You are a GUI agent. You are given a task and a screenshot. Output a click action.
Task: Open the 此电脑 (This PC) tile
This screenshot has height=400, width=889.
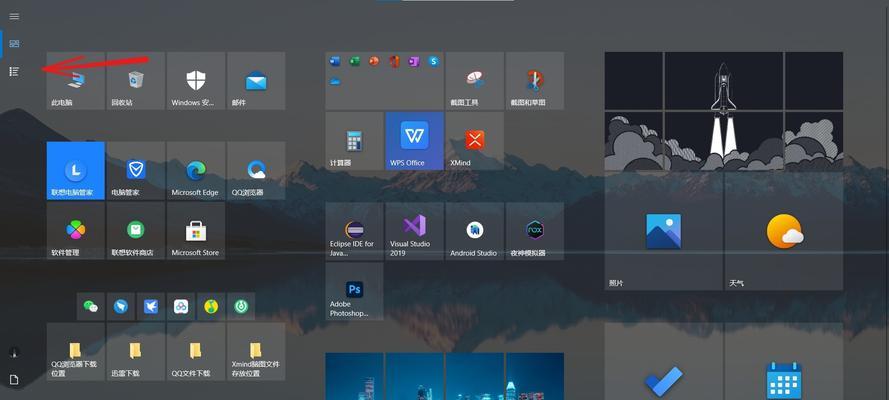click(x=75, y=80)
